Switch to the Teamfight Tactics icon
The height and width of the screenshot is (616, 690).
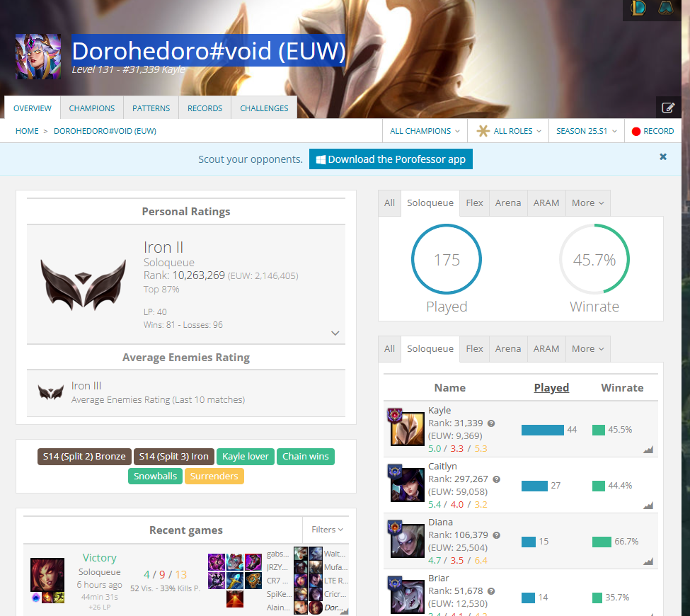coord(666,8)
